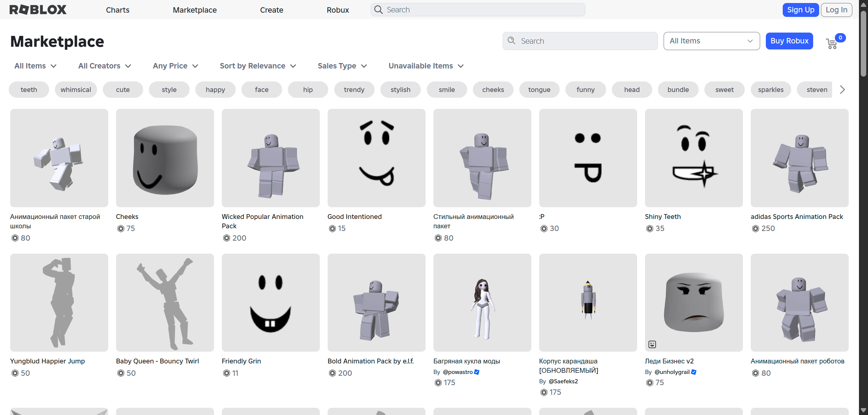
Task: Select the teeth tag chip
Action: click(29, 90)
